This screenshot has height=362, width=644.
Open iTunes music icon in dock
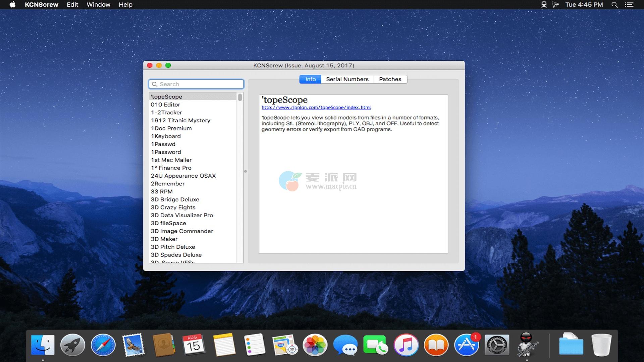pos(406,345)
